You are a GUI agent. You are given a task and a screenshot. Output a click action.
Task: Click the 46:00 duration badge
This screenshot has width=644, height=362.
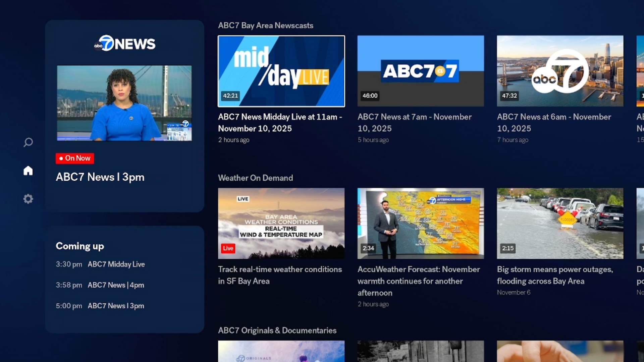[370, 96]
